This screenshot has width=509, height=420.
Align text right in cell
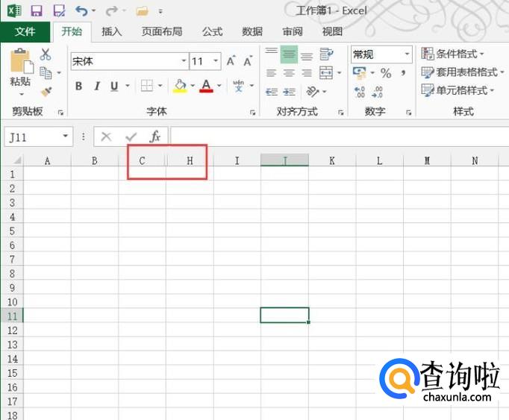(x=307, y=73)
